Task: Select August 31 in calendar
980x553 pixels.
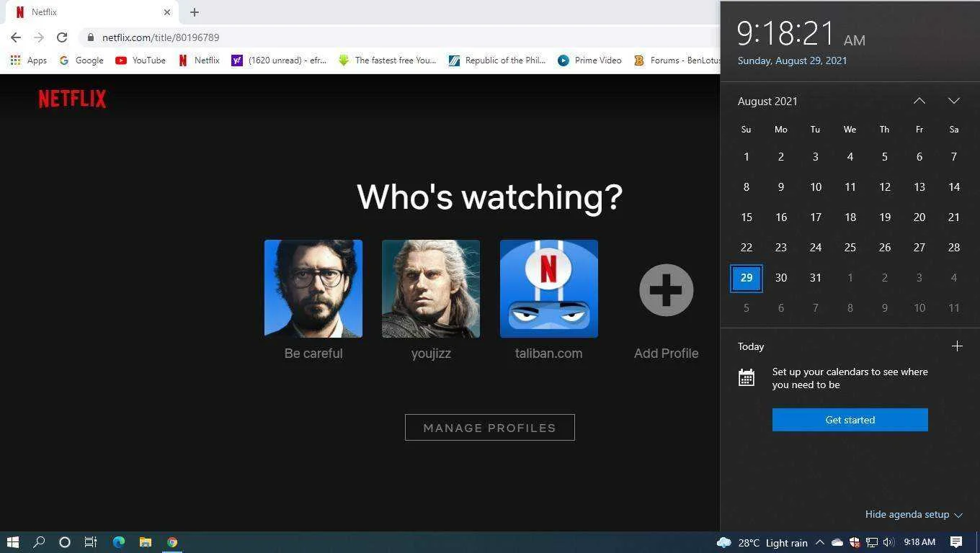Action: (816, 278)
